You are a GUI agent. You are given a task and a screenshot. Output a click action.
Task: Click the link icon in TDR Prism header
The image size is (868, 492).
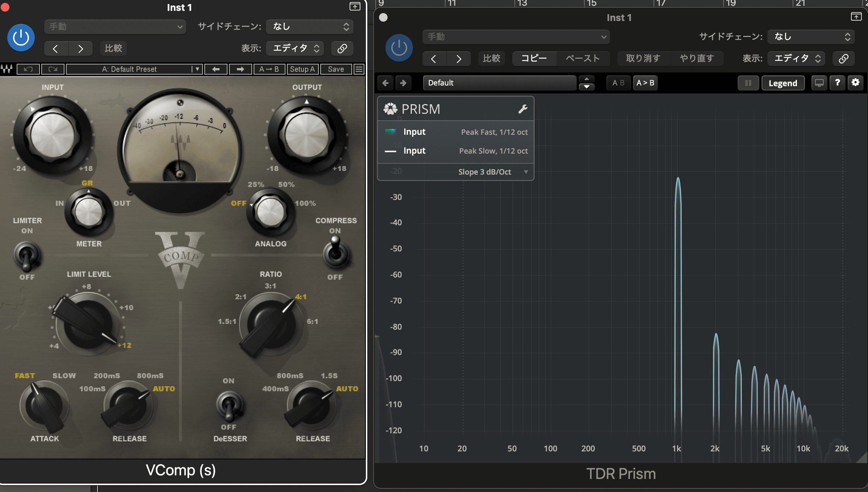click(x=843, y=59)
